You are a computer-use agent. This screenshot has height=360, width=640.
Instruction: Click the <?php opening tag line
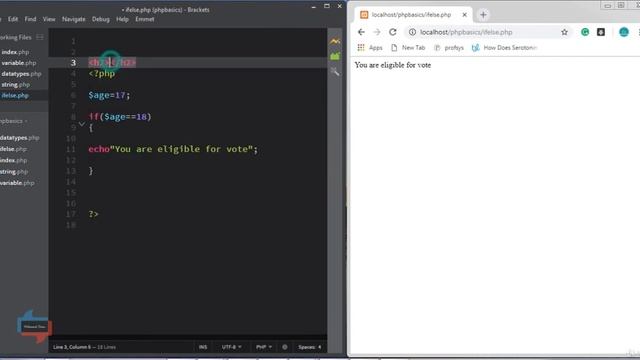coord(102,73)
